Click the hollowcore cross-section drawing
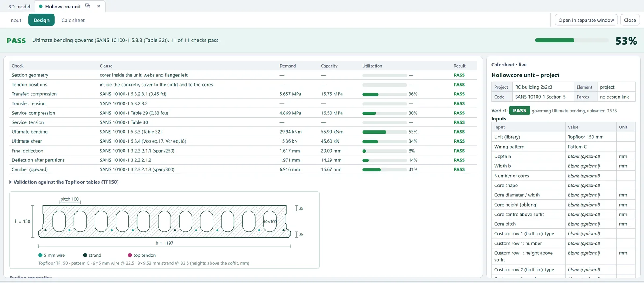 click(165, 221)
